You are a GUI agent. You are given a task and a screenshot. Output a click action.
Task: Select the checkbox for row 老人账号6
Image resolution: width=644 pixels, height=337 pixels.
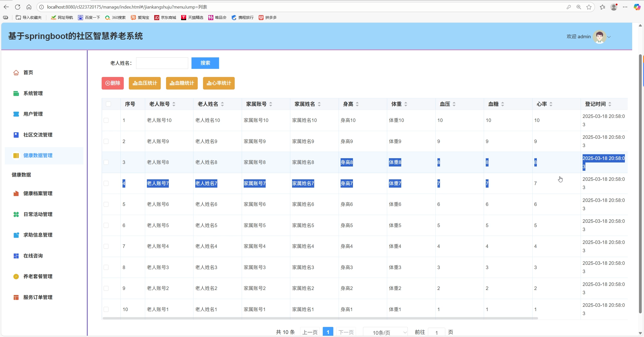[106, 204]
